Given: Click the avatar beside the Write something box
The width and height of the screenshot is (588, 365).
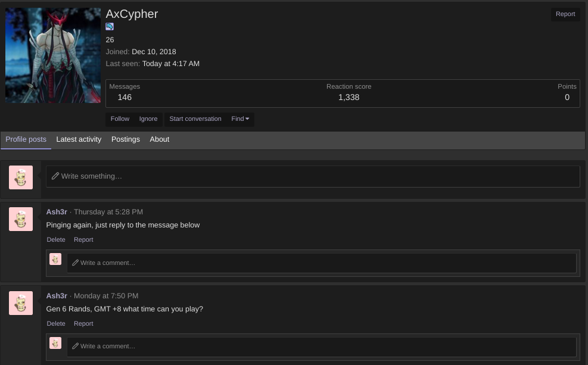Looking at the screenshot, I should tap(21, 177).
